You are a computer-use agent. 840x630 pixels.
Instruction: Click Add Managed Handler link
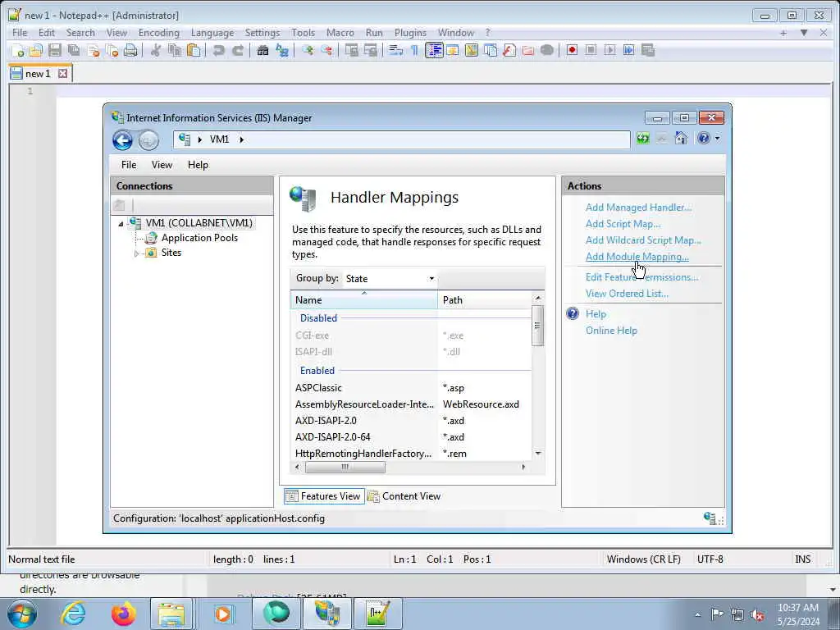[638, 208]
